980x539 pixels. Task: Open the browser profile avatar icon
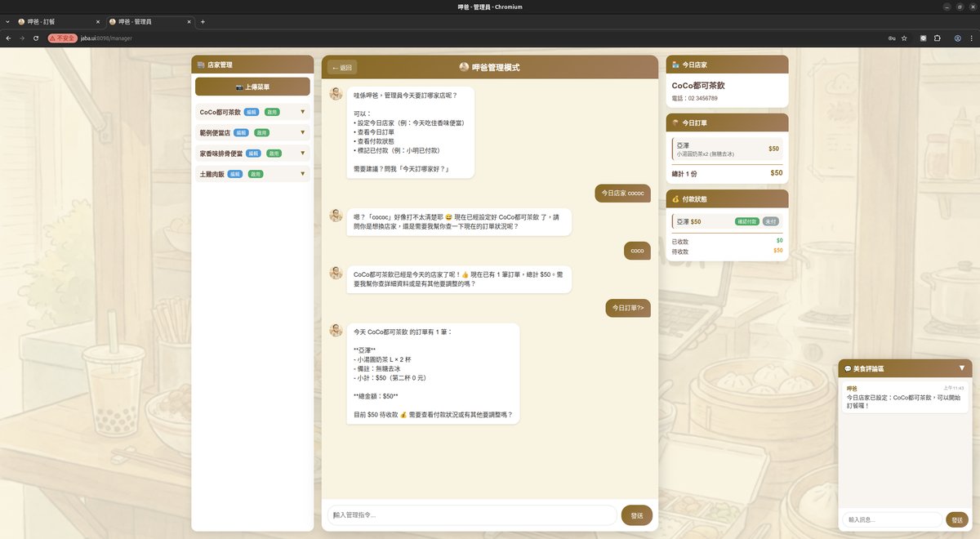click(957, 38)
